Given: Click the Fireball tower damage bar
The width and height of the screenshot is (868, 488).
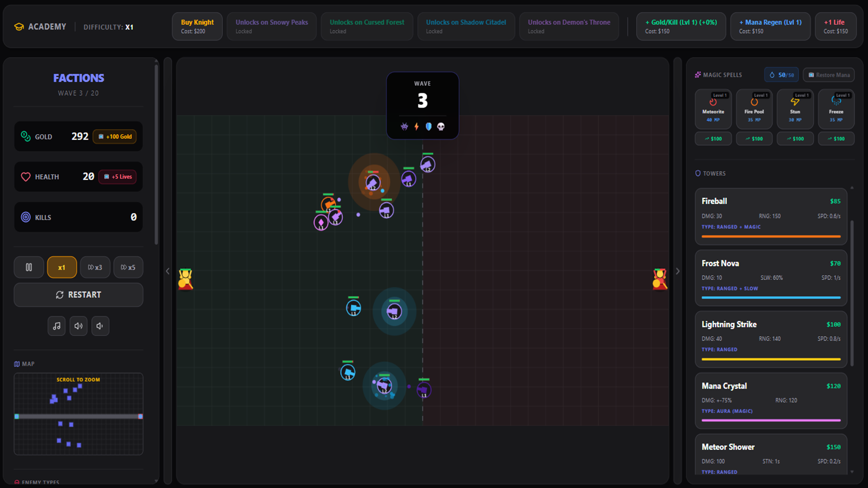Looking at the screenshot, I should [770, 236].
